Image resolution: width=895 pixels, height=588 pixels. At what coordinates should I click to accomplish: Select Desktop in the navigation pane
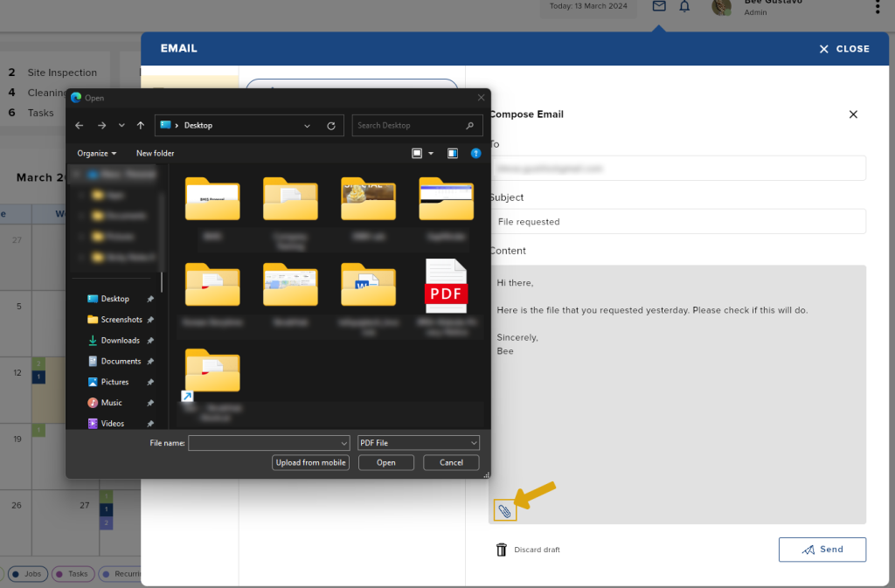point(114,299)
